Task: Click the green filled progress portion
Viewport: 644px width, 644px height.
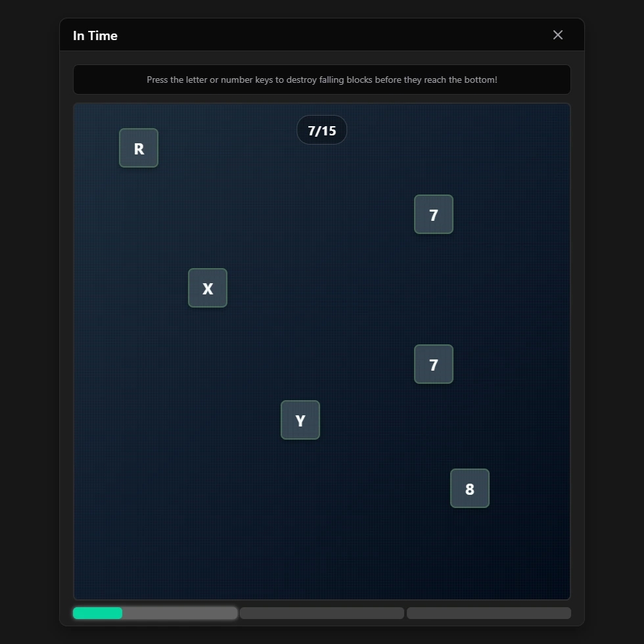Action: (x=97, y=613)
